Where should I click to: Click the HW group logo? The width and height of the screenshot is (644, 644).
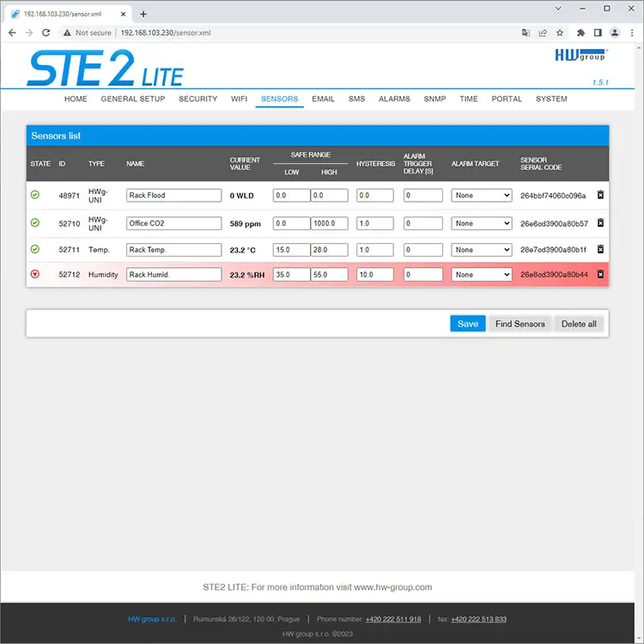tap(580, 55)
